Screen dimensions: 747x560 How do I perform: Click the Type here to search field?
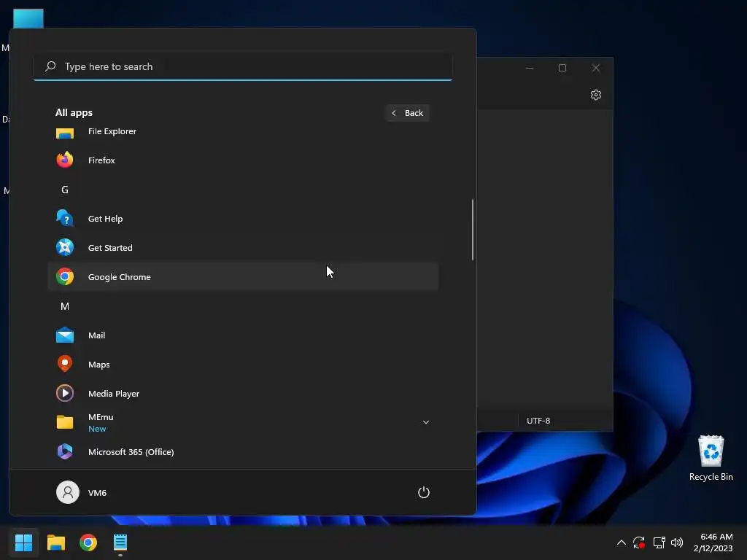coord(243,66)
